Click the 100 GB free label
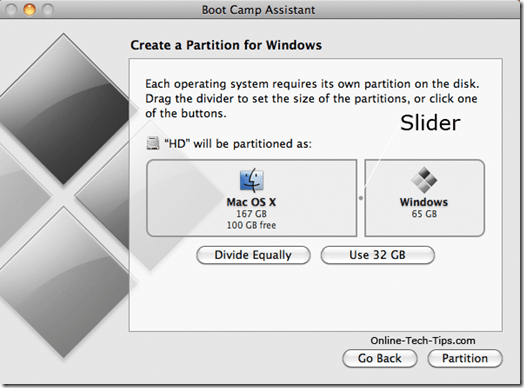This screenshot has height=388, width=524. pos(252,225)
